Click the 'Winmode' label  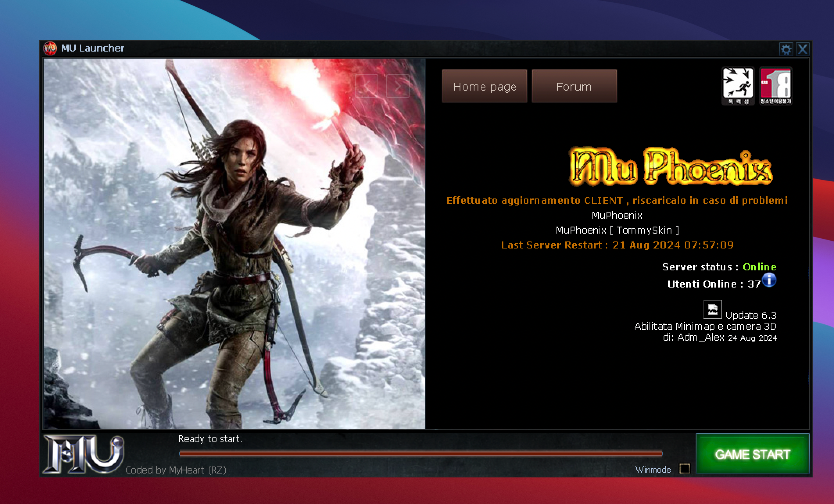point(653,470)
